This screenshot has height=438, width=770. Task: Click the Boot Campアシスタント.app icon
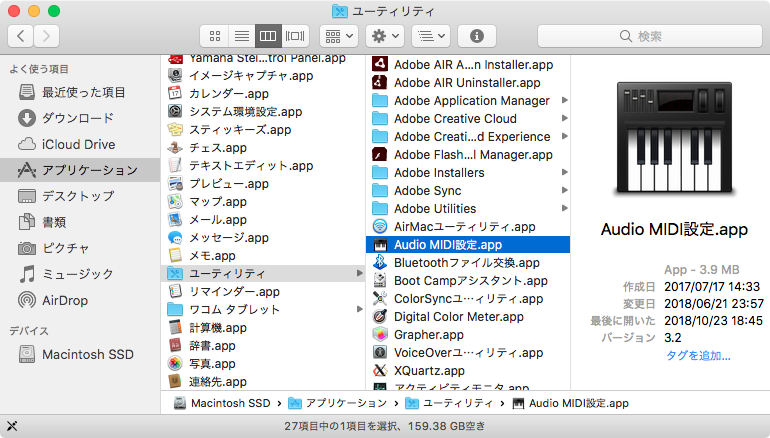(380, 280)
